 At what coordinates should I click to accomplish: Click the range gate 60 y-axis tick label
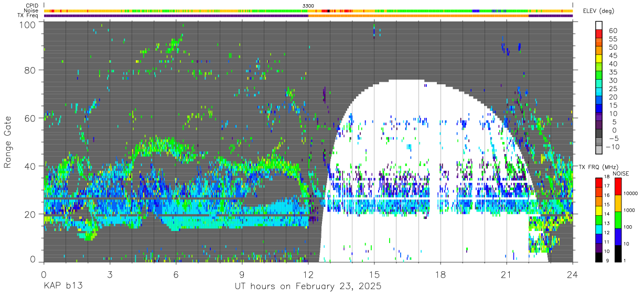click(30, 118)
